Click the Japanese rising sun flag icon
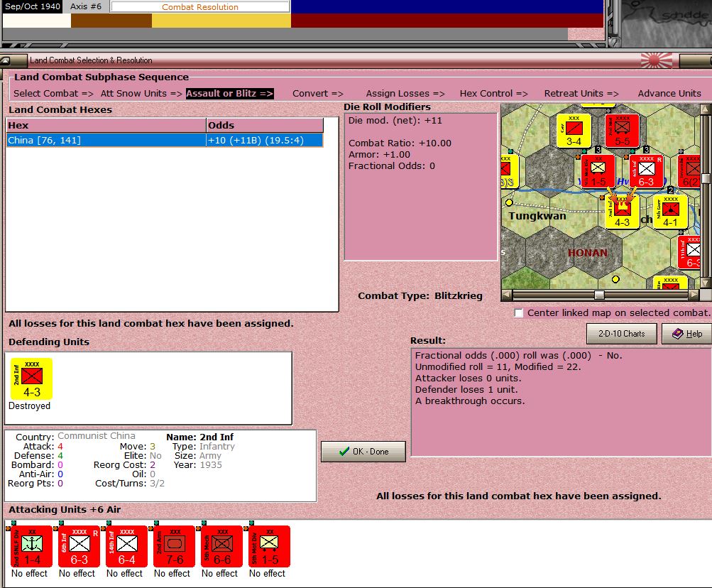The height and width of the screenshot is (588, 712). [x=656, y=60]
